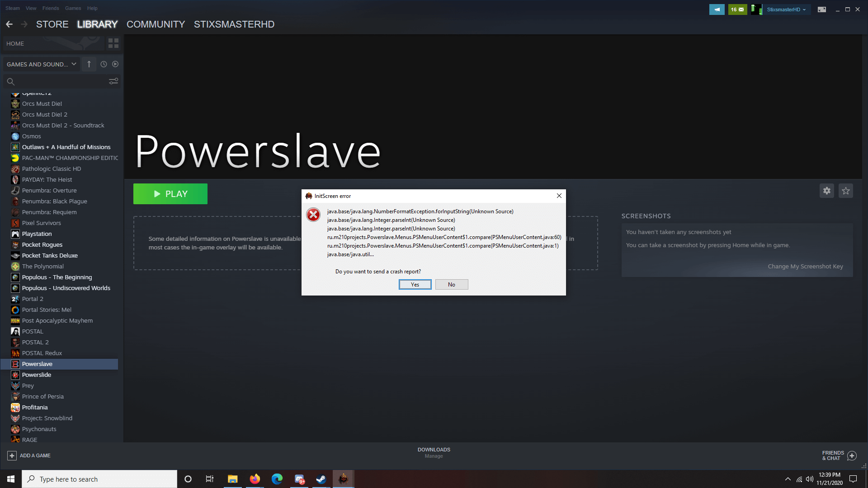Screen dimensions: 868x488
Task: Click the Windows taskbar search box
Action: click(x=99, y=479)
